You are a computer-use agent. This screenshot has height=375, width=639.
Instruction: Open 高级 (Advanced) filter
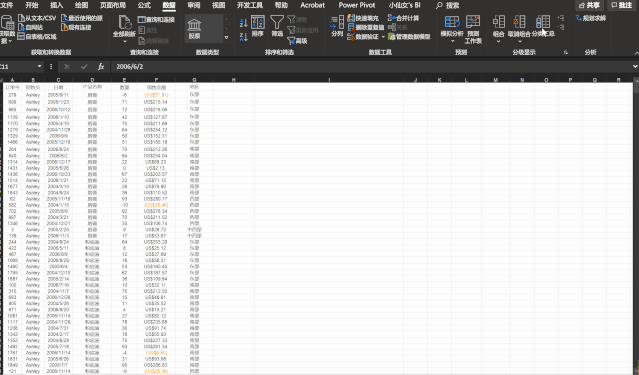pyautogui.click(x=297, y=41)
